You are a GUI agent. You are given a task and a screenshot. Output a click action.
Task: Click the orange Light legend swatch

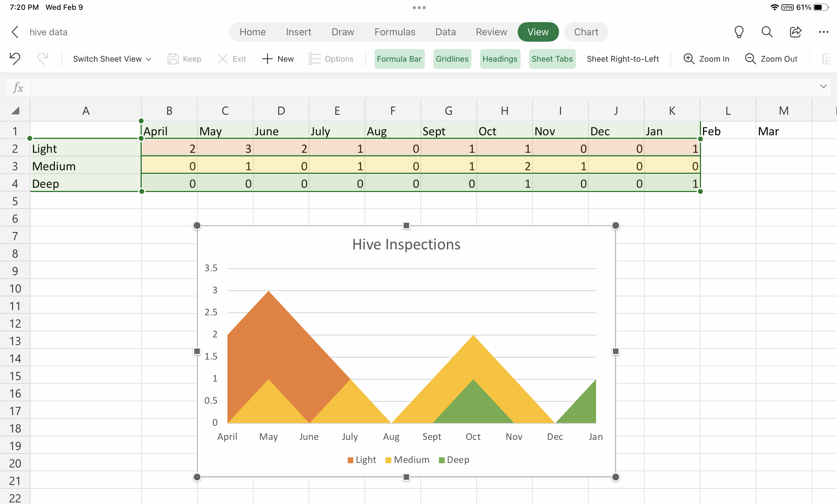[x=351, y=460]
